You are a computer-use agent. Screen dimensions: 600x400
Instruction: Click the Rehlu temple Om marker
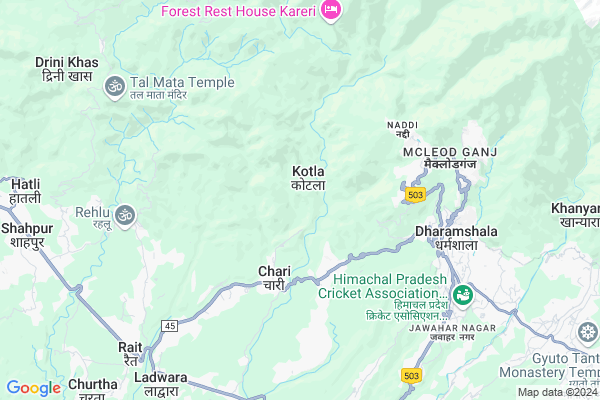click(x=125, y=216)
